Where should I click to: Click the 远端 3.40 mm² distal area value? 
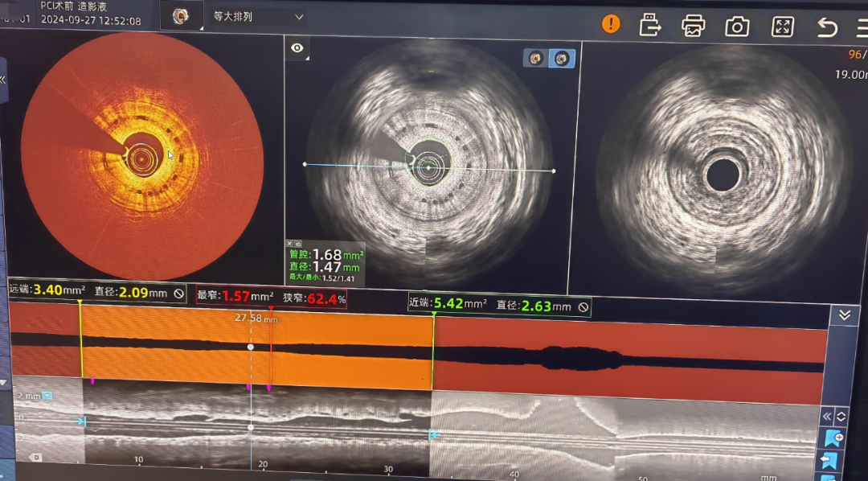coord(47,290)
